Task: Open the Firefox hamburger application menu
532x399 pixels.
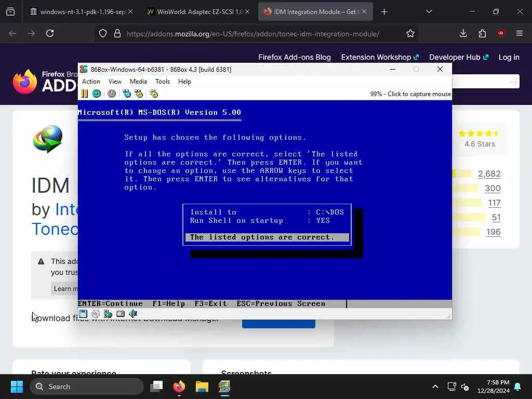Action: click(520, 33)
